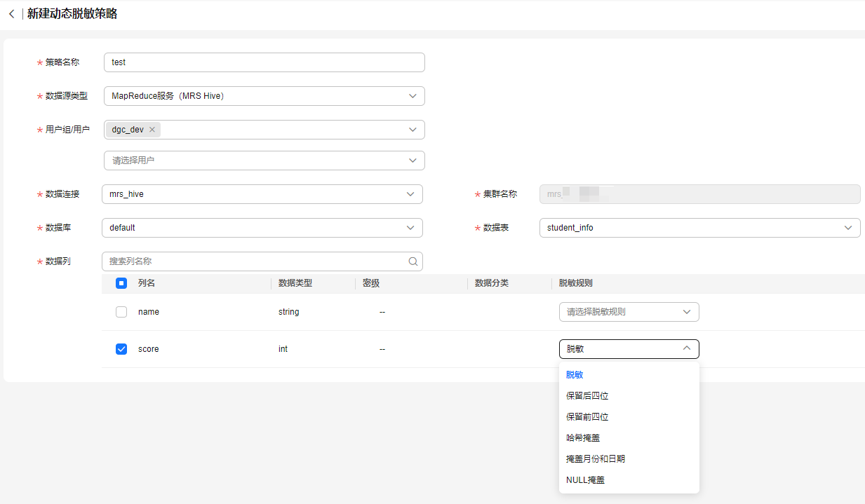Remove the dgc_dev tag with its X
This screenshot has width=865, height=504.
(152, 130)
